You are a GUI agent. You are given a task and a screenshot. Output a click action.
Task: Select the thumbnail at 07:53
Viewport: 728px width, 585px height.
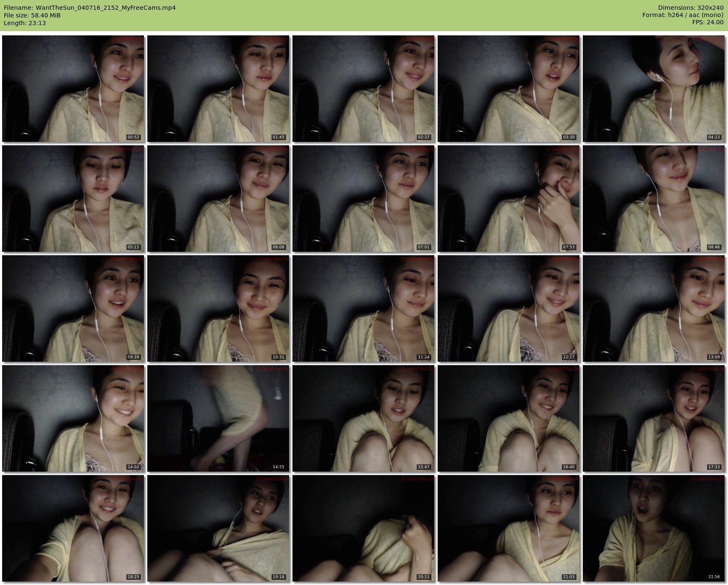(508, 199)
